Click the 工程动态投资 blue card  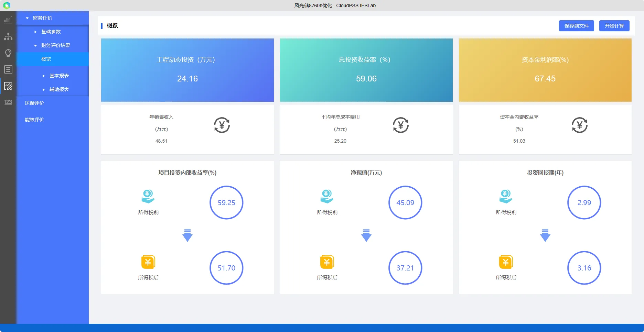pos(187,70)
